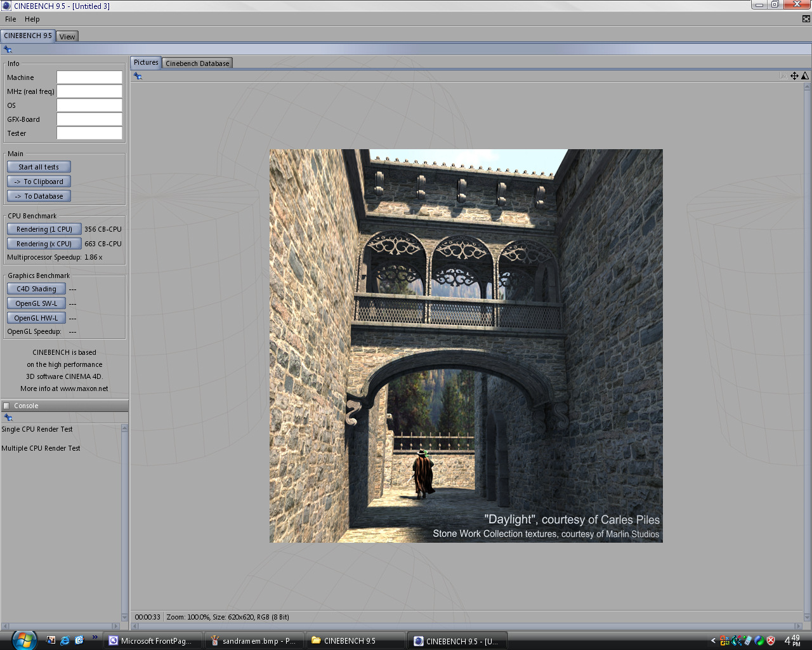
Task: Click the move (four-arrow) icon in picture viewer
Action: point(794,76)
